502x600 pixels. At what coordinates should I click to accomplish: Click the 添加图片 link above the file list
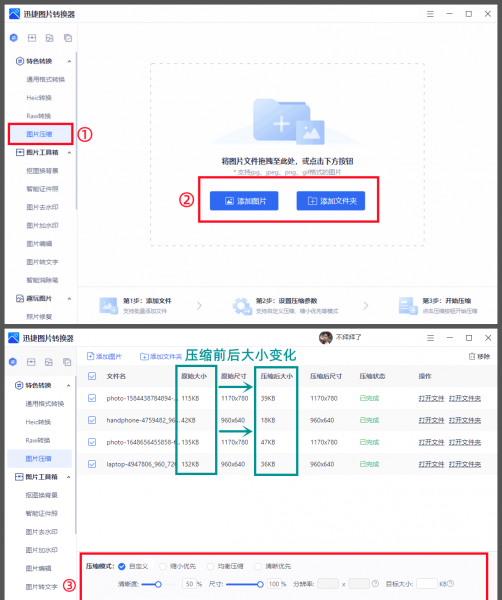tap(104, 357)
